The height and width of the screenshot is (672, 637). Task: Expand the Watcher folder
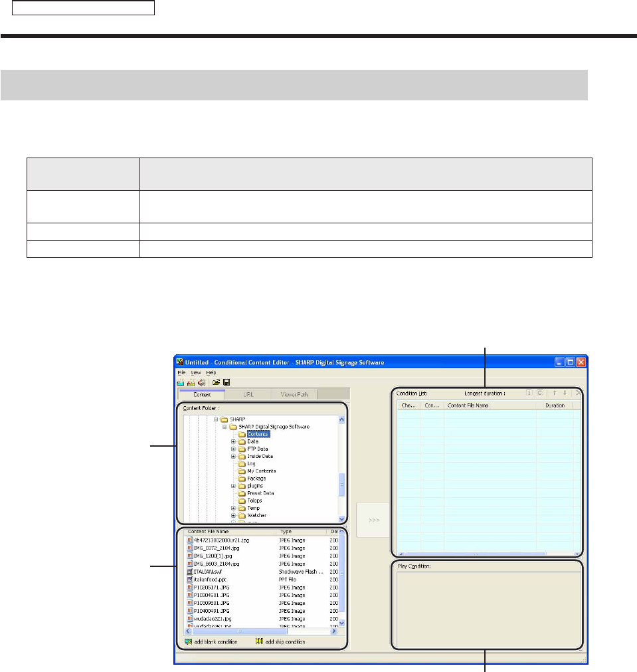233,516
